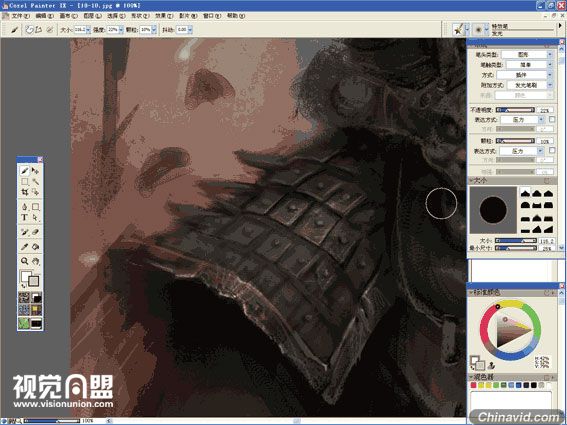The width and height of the screenshot is (567, 425).
Task: Click clone color stamp icon in Colors panel
Action: pos(491,365)
